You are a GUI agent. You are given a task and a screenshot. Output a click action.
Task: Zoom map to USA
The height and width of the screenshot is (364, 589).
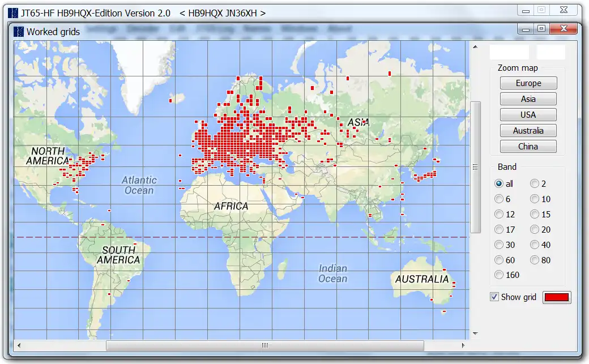point(528,114)
